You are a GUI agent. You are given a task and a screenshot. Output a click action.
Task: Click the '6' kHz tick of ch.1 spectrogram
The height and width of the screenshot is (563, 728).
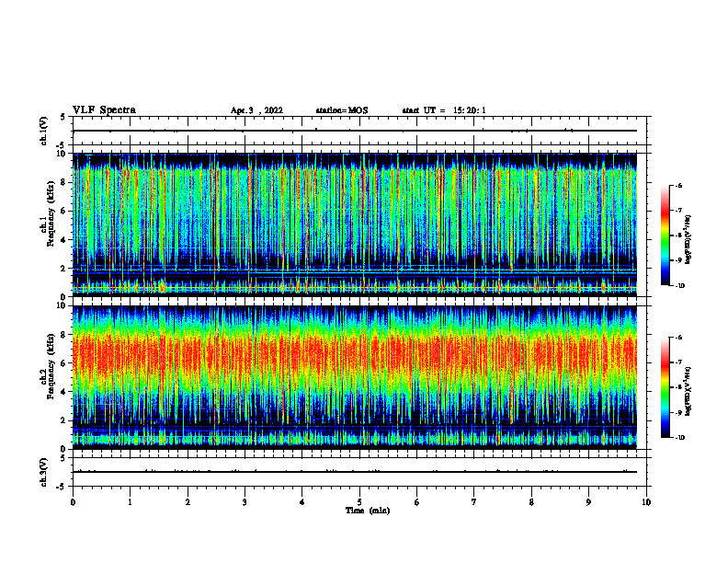tap(64, 211)
